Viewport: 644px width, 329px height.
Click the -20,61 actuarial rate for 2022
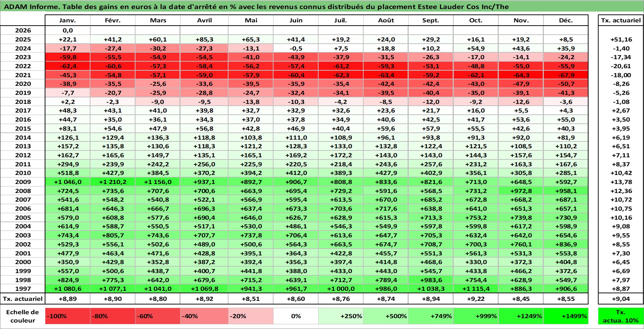click(621, 66)
